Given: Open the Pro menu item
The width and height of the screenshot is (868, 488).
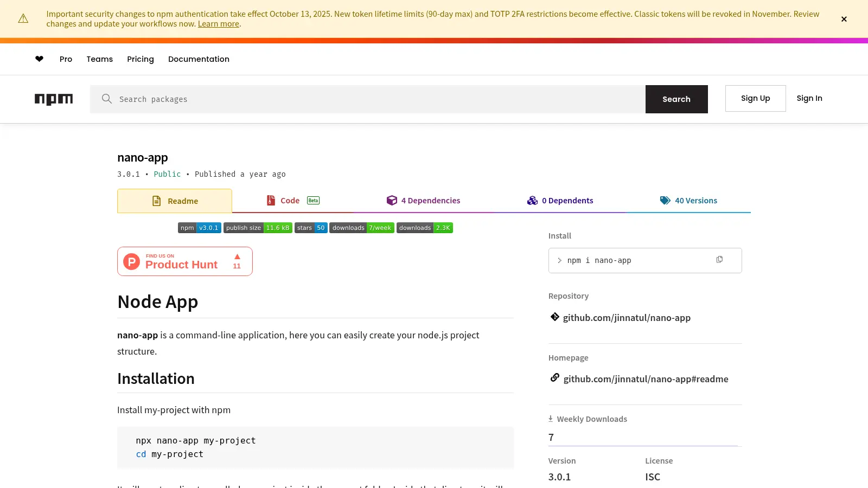Looking at the screenshot, I should 66,59.
